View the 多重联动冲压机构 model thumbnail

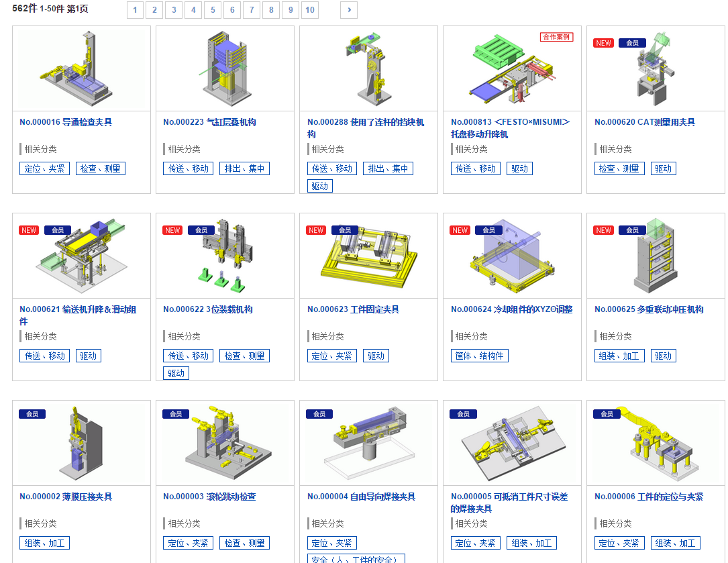(656, 257)
